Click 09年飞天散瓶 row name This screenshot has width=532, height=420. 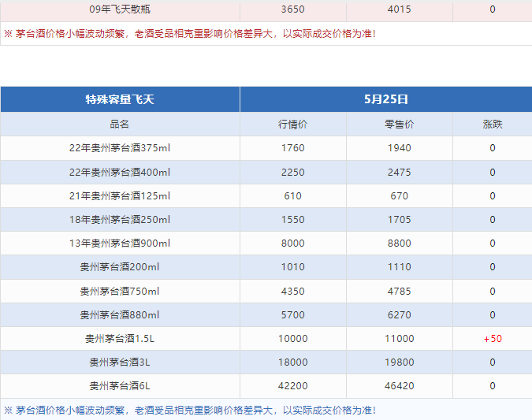(x=120, y=9)
